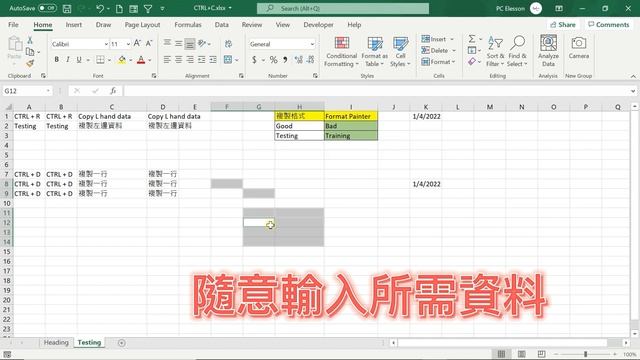Toggle Wrap Text

228,43
